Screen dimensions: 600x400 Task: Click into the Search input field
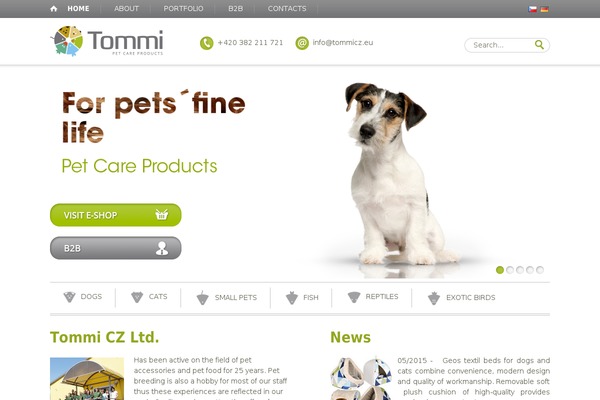click(x=501, y=45)
